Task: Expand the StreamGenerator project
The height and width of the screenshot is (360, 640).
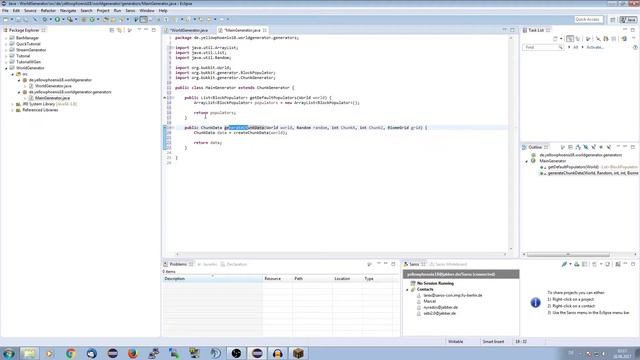Action: click(x=6, y=50)
